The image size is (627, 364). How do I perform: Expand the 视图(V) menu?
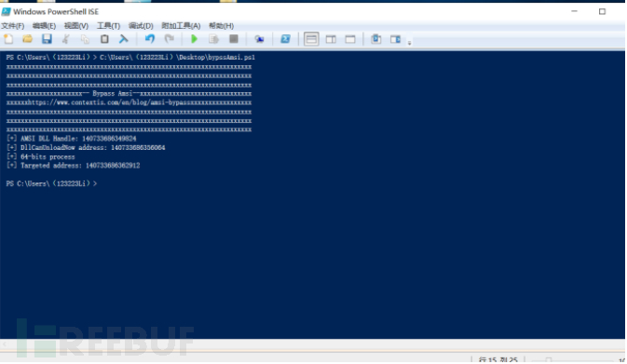click(76, 26)
